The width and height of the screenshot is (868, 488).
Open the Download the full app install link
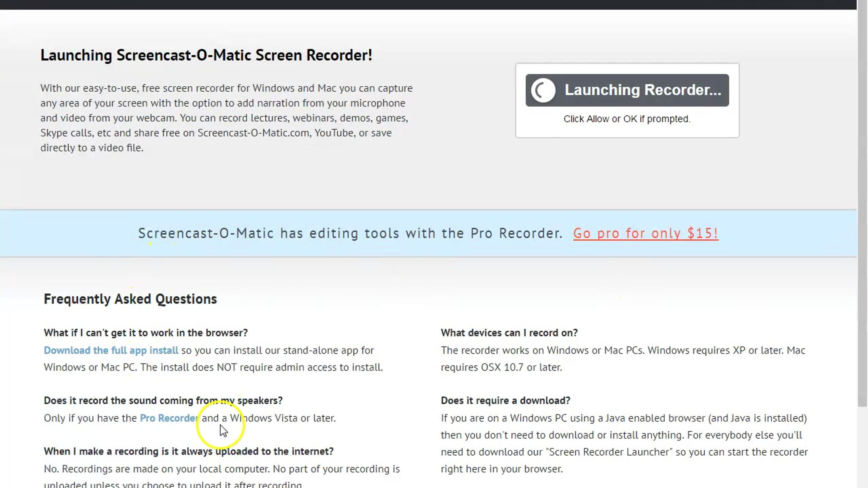click(111, 350)
